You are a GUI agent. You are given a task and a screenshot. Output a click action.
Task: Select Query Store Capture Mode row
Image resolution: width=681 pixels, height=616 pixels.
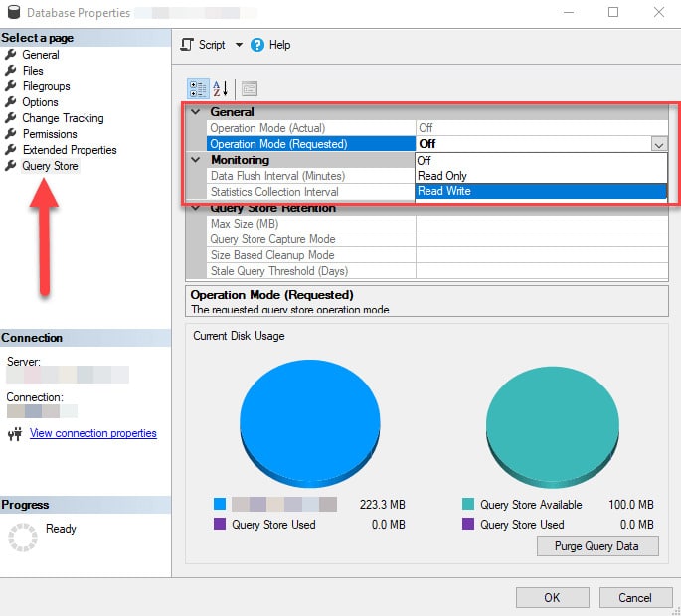(437, 239)
